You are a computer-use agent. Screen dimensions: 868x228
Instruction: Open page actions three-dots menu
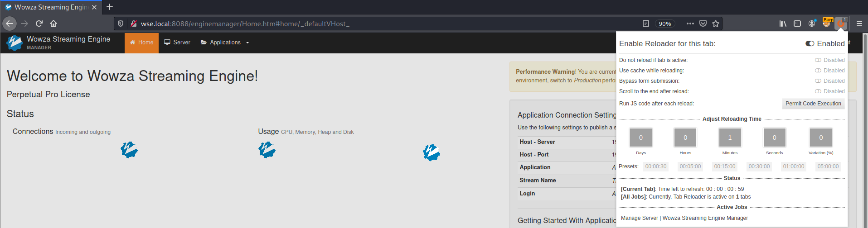[x=690, y=24]
